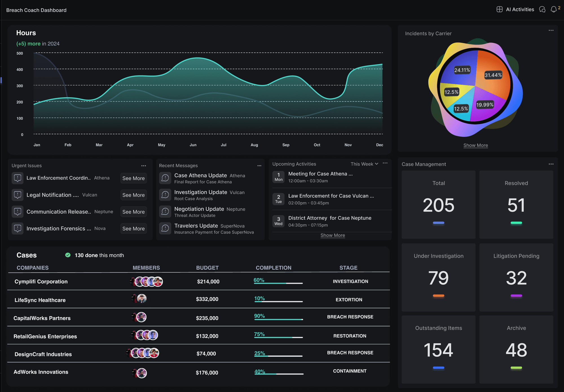This screenshot has height=392, width=564.
Task: Open the chat support headset icon
Action: (x=542, y=9)
